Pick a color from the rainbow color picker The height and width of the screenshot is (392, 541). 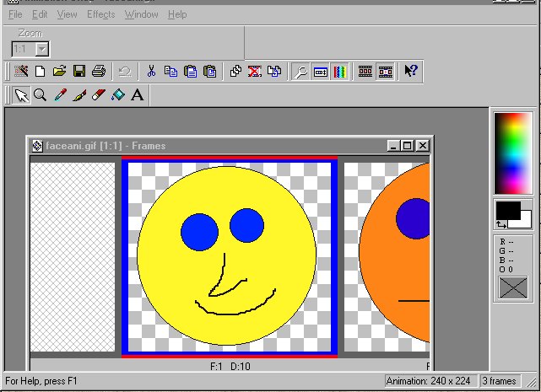coord(513,153)
